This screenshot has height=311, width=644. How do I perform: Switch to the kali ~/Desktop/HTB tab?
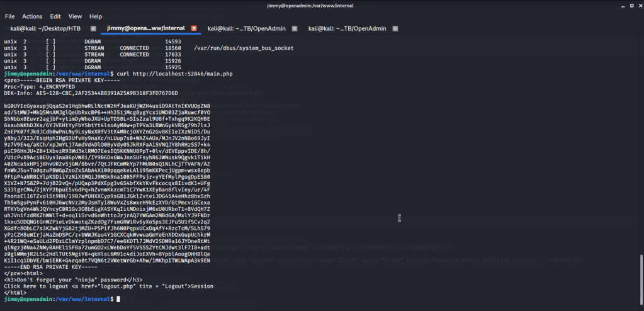46,28
